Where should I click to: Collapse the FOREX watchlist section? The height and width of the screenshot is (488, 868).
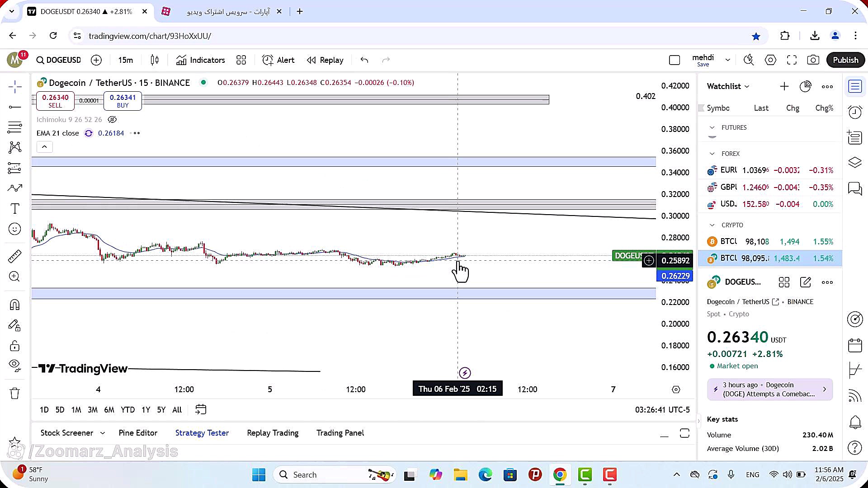pos(712,154)
